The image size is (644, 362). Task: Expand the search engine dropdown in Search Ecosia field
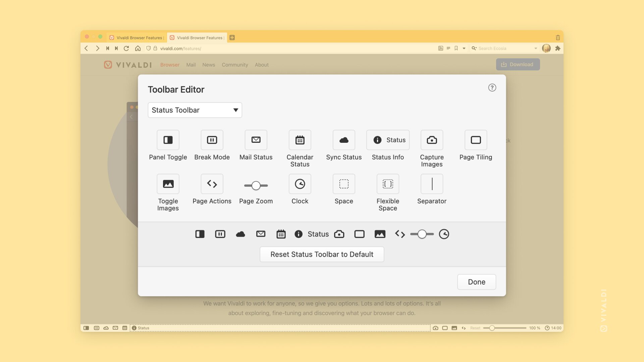point(536,48)
